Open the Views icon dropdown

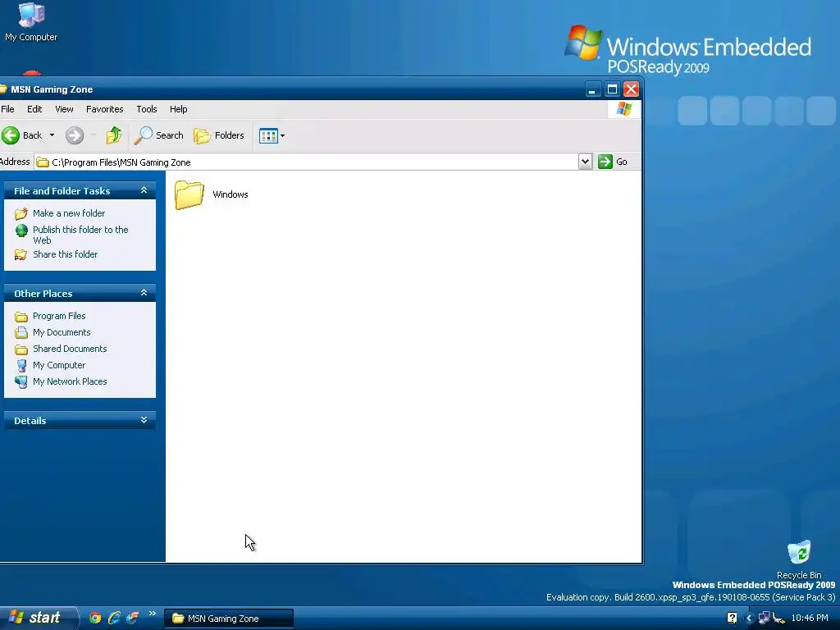(x=272, y=136)
